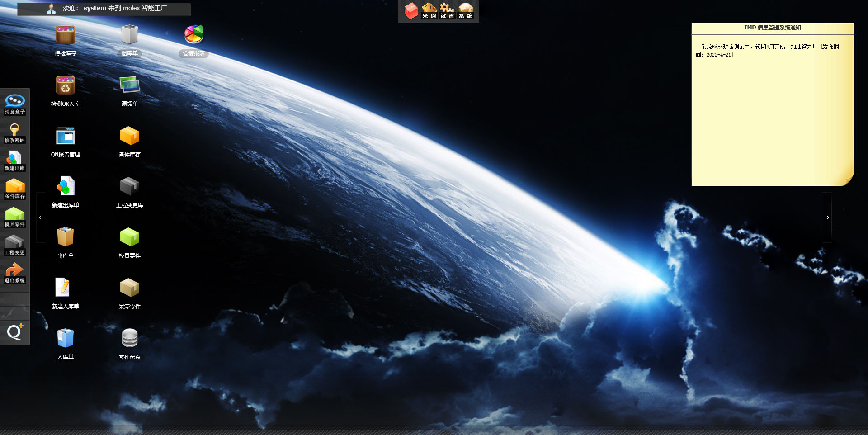
Task: Open 消息盒子 in the left sidebar
Action: coord(15,104)
